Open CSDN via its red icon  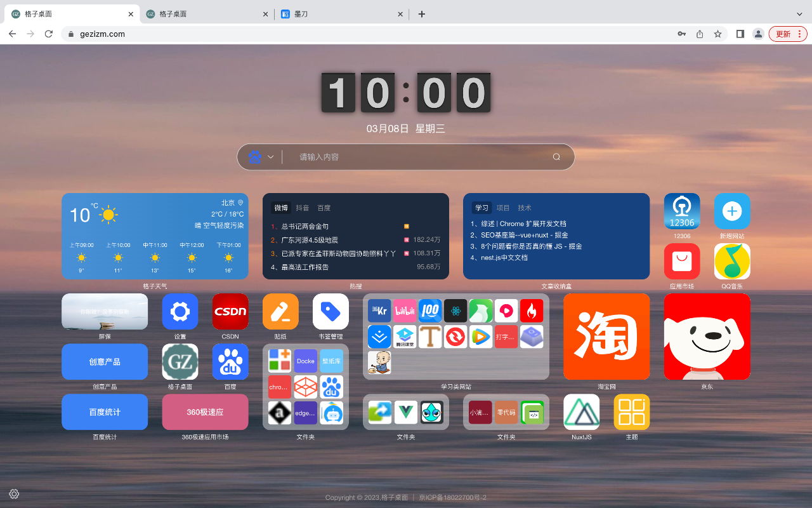pyautogui.click(x=230, y=311)
